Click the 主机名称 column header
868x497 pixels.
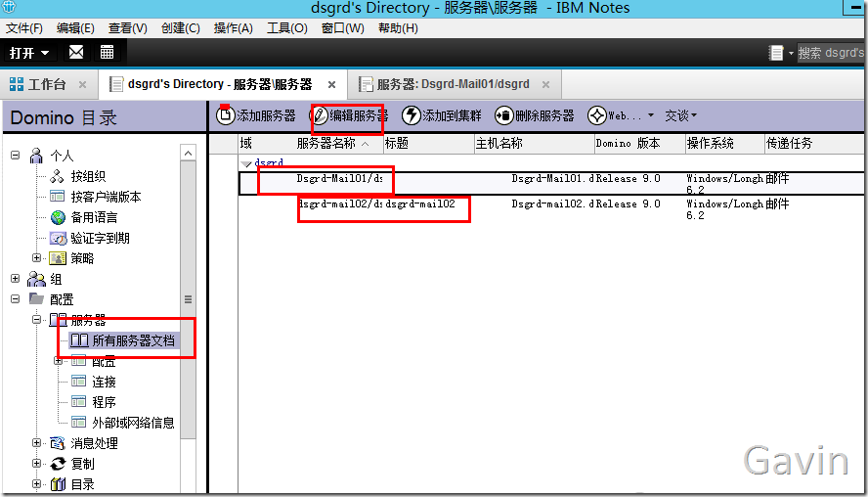(x=535, y=144)
